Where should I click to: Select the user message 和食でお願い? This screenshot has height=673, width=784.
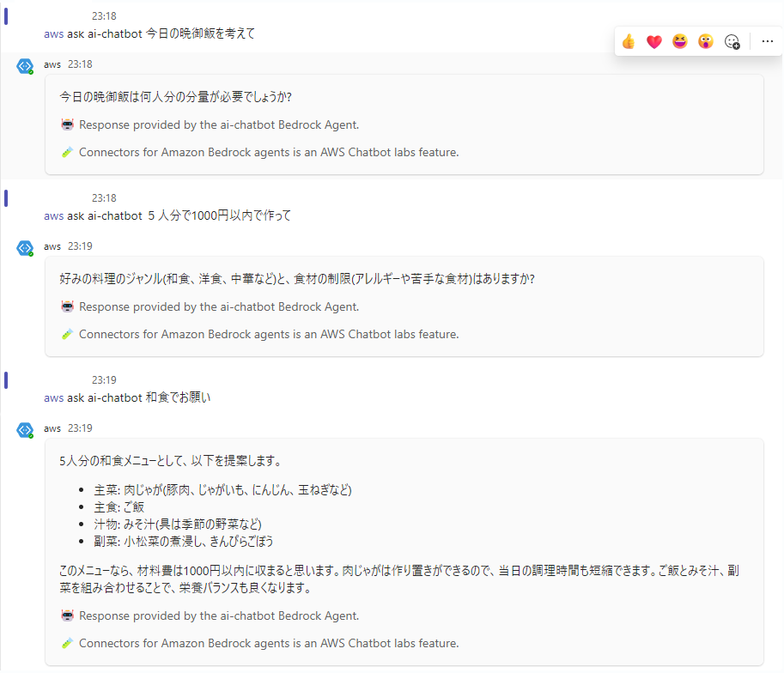(x=178, y=398)
